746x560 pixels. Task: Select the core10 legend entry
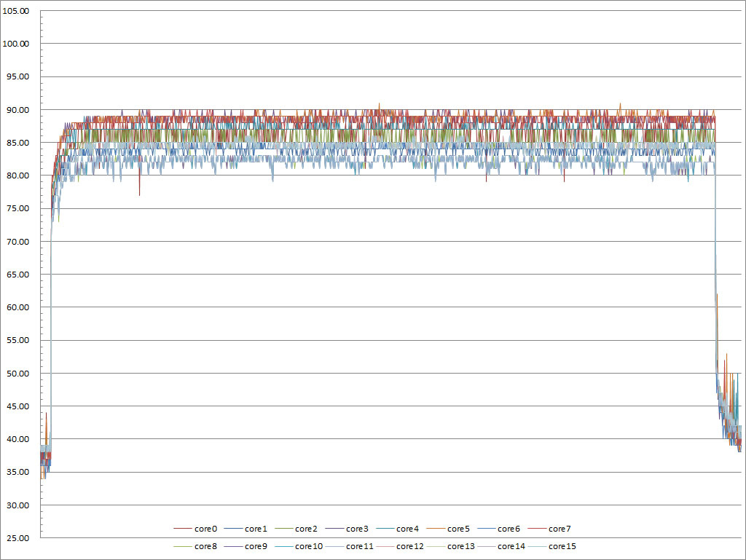click(x=299, y=546)
